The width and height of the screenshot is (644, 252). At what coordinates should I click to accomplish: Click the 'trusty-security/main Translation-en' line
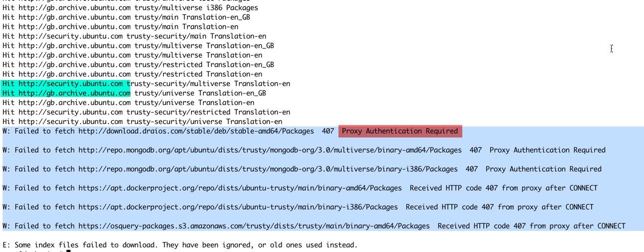[x=134, y=36]
